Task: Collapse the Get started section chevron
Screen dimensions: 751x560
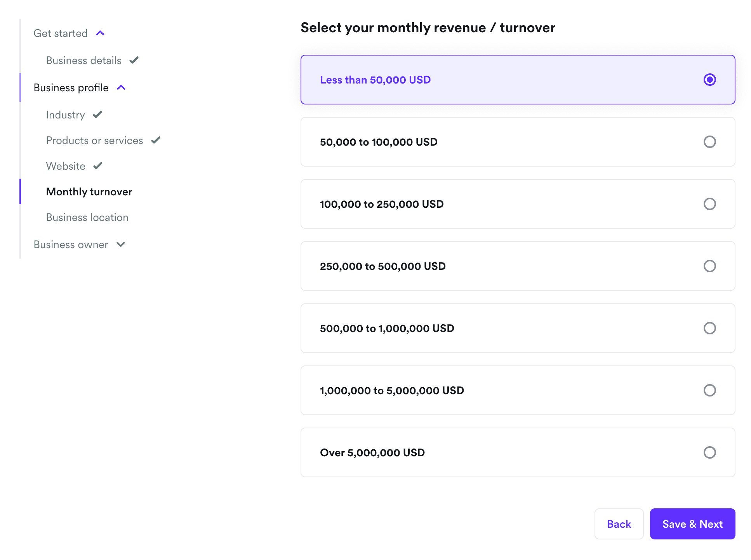Action: click(100, 33)
